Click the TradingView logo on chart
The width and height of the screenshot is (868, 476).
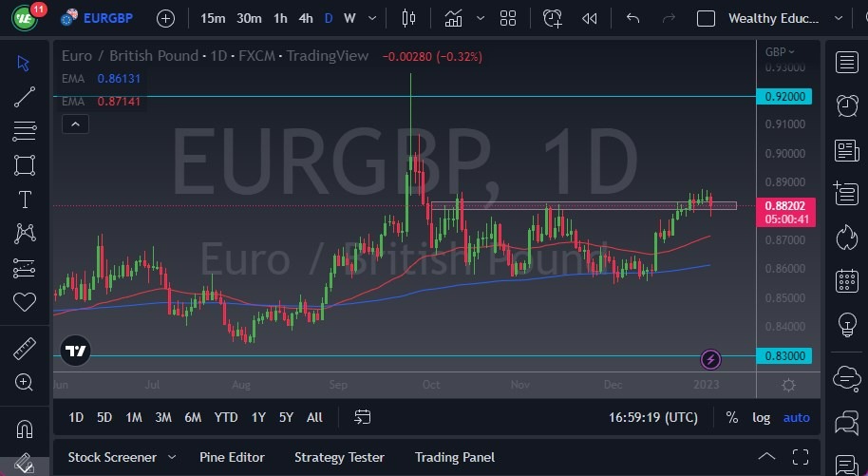pyautogui.click(x=75, y=351)
